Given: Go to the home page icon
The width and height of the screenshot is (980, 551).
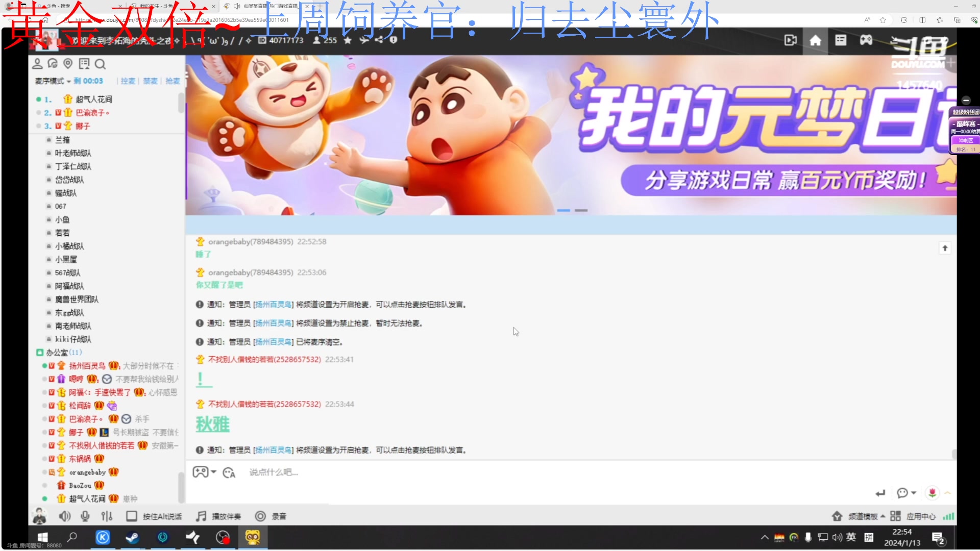Looking at the screenshot, I should tap(815, 40).
